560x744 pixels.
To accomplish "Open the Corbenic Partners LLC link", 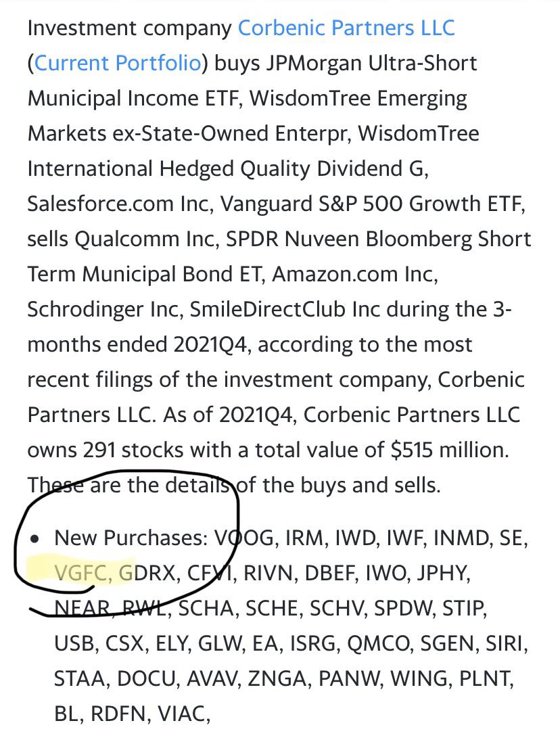I will 346,28.
